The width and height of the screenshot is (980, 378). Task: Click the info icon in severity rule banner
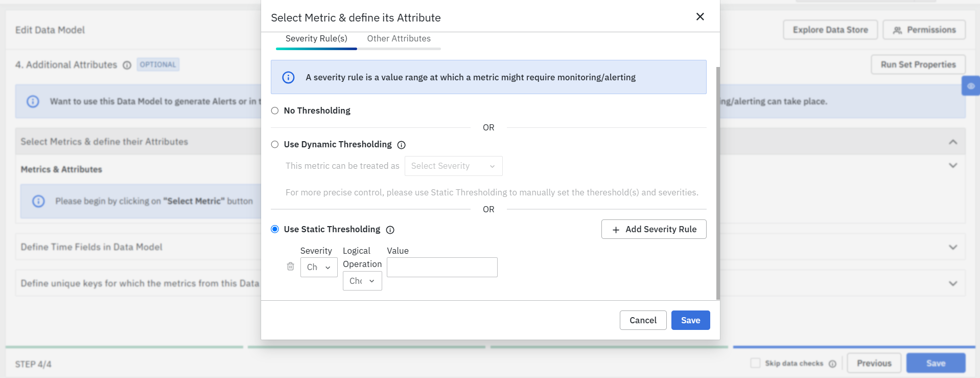pyautogui.click(x=288, y=77)
